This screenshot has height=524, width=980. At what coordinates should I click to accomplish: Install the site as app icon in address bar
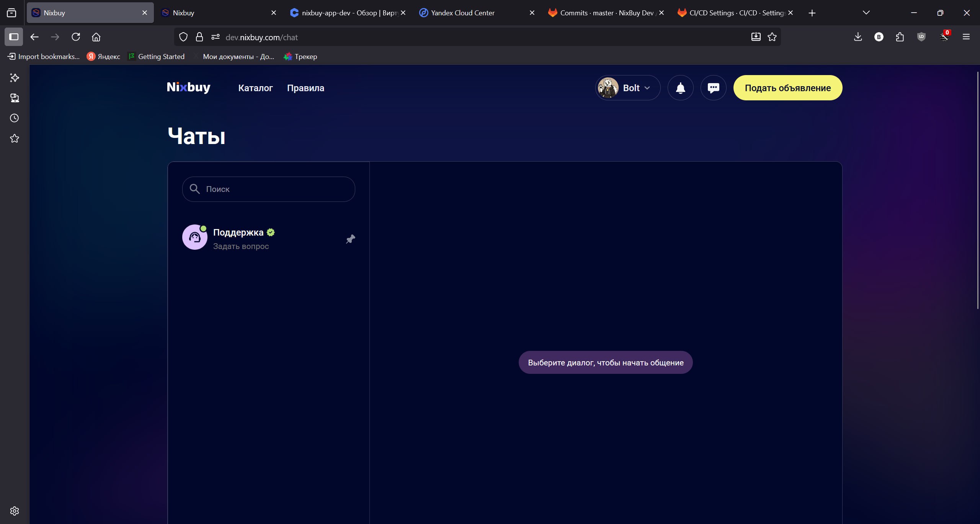pyautogui.click(x=756, y=37)
